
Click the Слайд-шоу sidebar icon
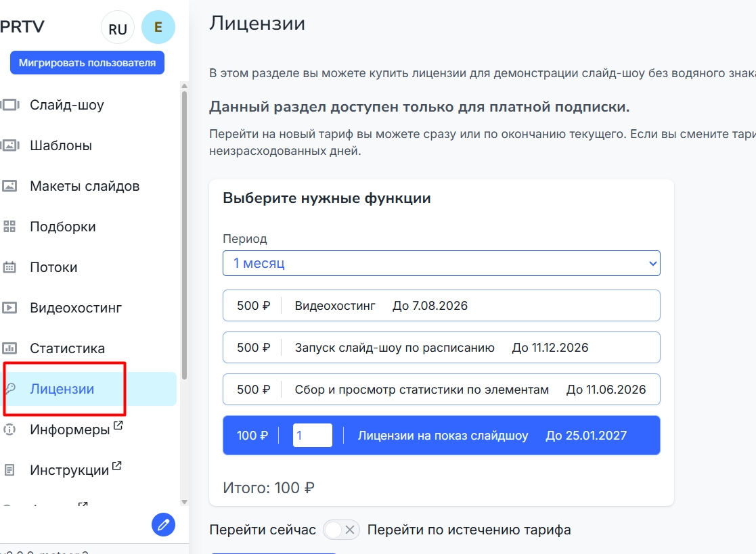9,105
